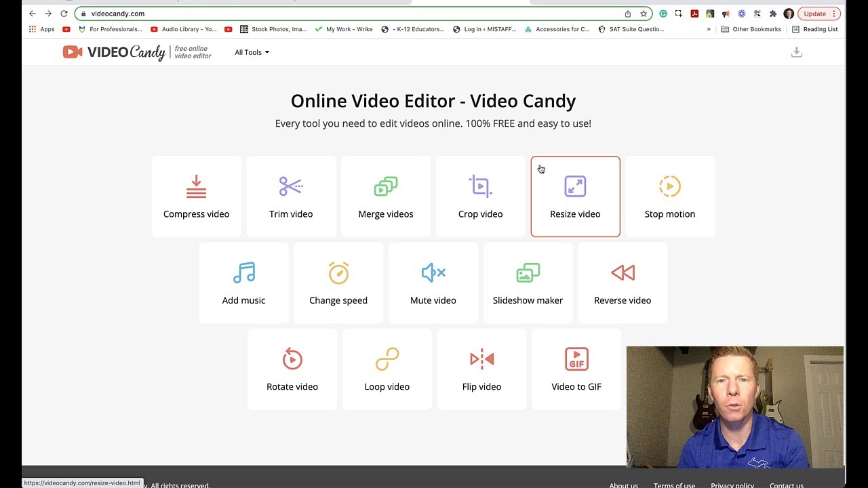Click the Adobe Acrobat extension icon
Viewport: 868px width, 488px height.
694,14
